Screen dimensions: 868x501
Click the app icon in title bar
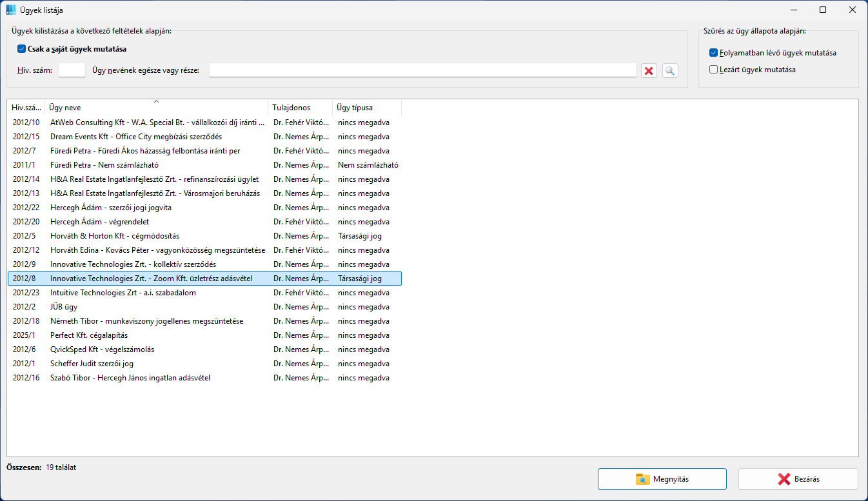click(x=11, y=10)
